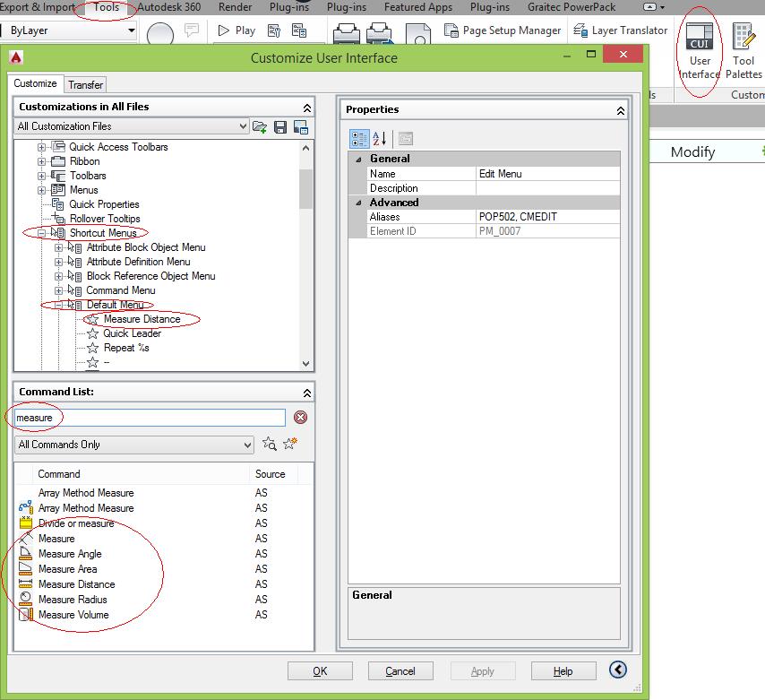Select Measure Angle command in list
This screenshot has width=765, height=700.
(70, 554)
